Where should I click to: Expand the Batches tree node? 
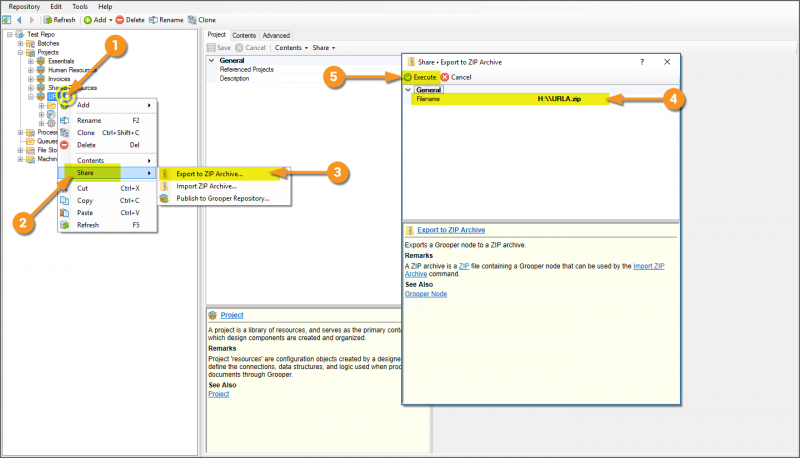[x=20, y=44]
